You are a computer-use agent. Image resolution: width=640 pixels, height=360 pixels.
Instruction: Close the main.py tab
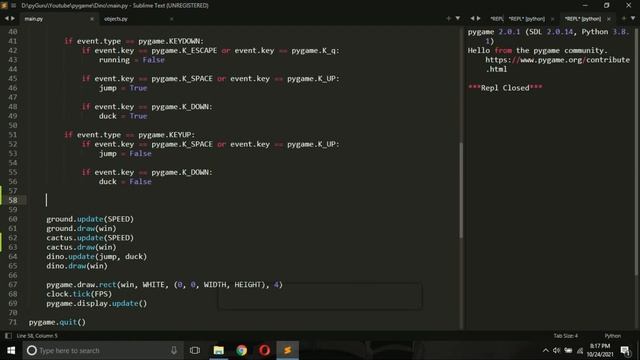coord(92,19)
